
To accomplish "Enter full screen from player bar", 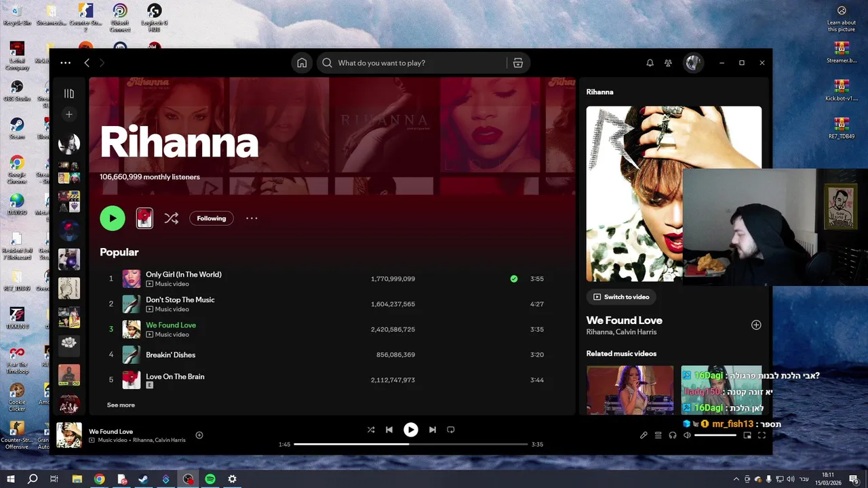I will (762, 435).
